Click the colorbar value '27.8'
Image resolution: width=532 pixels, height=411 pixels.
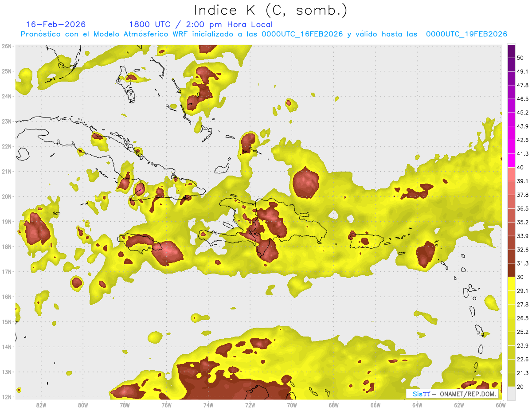coord(522,305)
